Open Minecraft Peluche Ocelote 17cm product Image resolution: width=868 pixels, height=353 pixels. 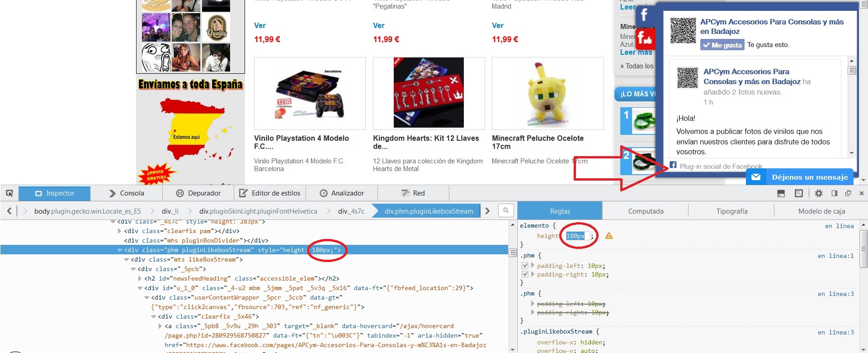click(x=538, y=142)
